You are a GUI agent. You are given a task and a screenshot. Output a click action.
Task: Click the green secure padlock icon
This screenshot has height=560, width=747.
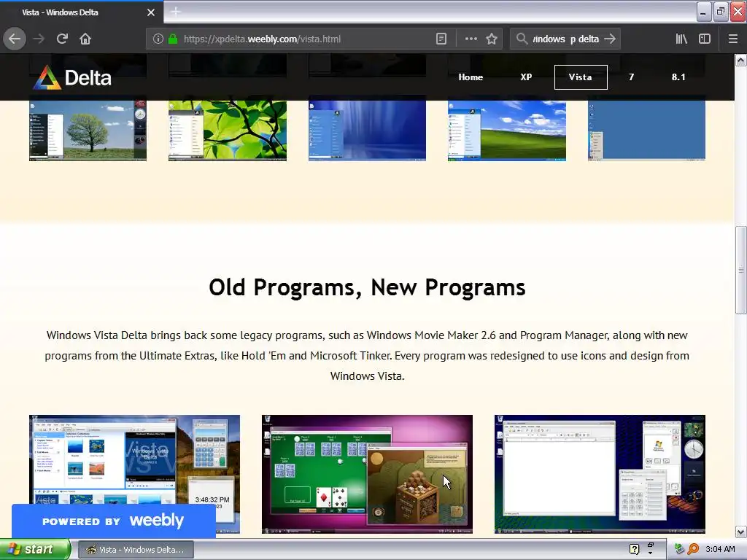point(173,39)
